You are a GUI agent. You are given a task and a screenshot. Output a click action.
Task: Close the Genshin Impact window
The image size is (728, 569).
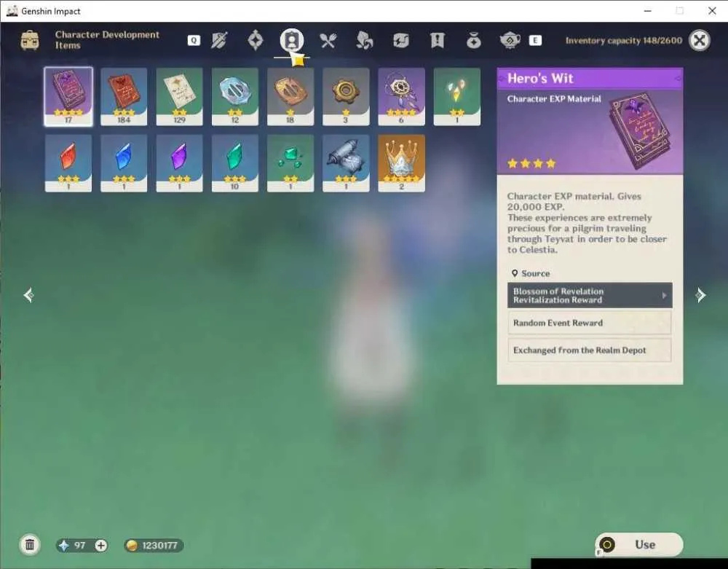pos(712,11)
